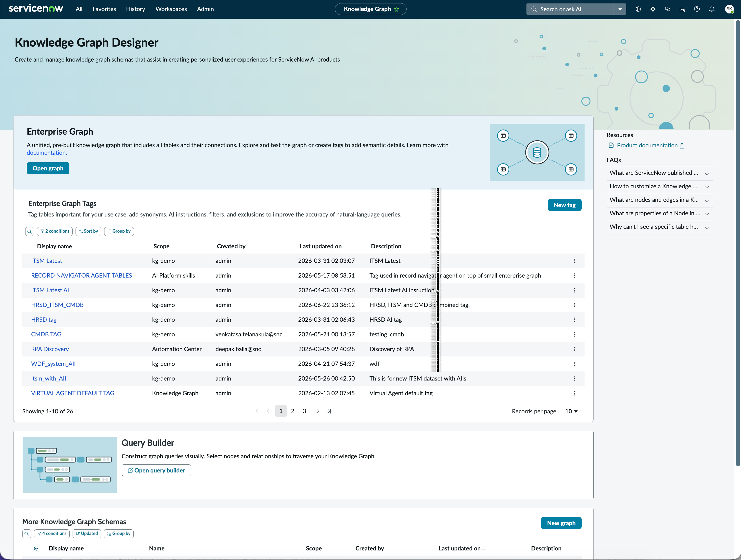This screenshot has width=741, height=560.
Task: Open the documentation link in Enterprise Graph
Action: click(47, 153)
